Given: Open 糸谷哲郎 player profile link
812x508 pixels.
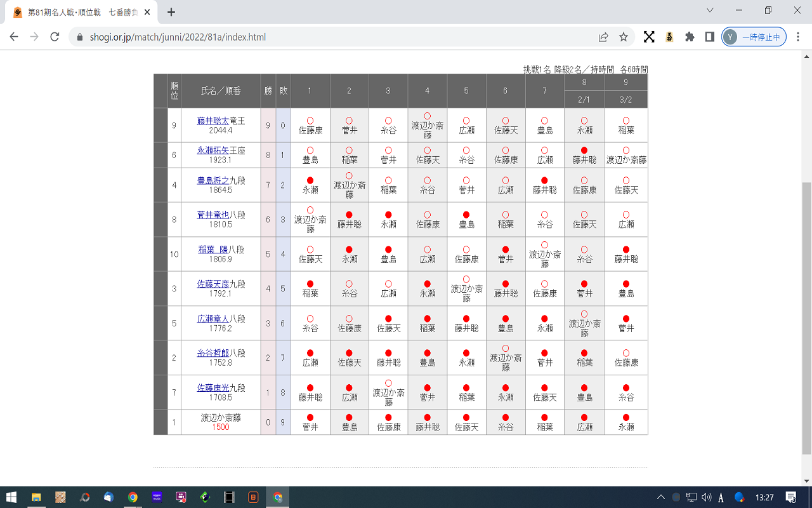Looking at the screenshot, I should 213,354.
